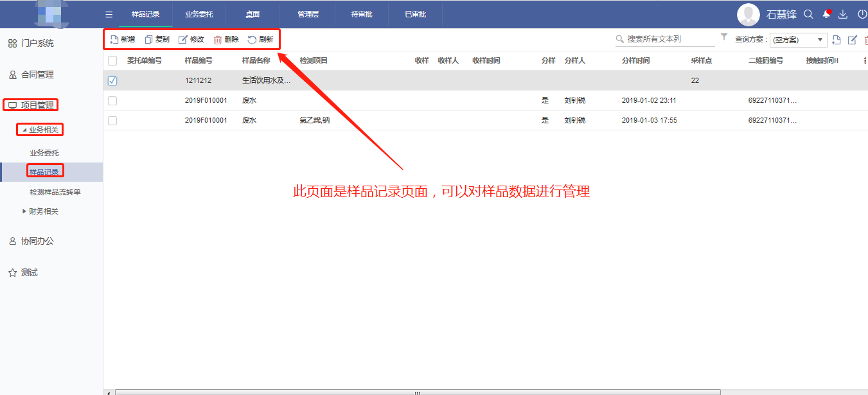The height and width of the screenshot is (395, 868).
Task: Click the 删除 trash icon in toolbar
Action: click(218, 40)
